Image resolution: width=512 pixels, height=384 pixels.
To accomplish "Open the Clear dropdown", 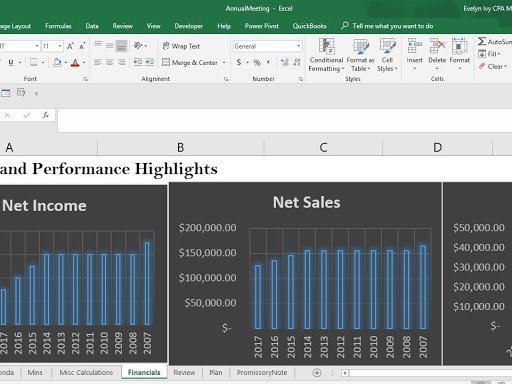I will pyautogui.click(x=493, y=66).
